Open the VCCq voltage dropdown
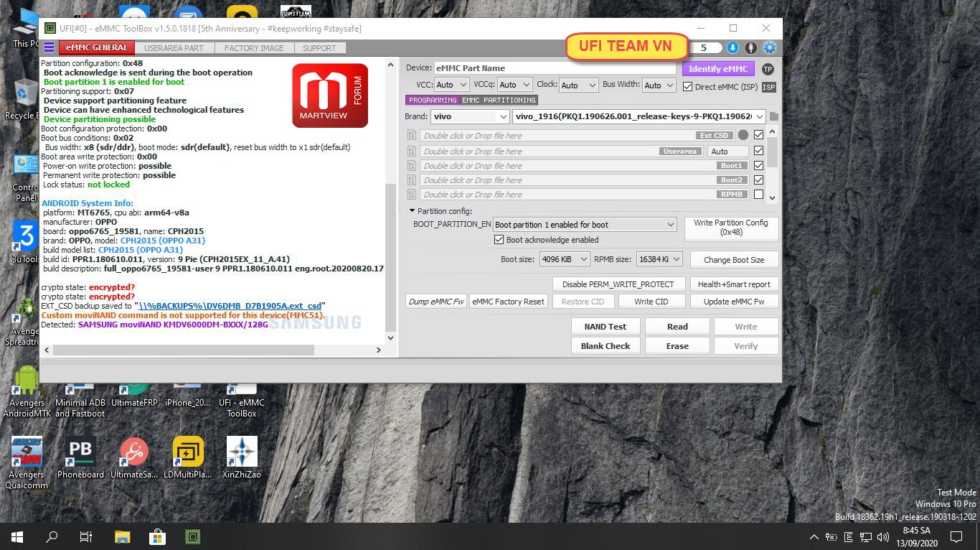Image resolution: width=980 pixels, height=550 pixels. (x=515, y=85)
